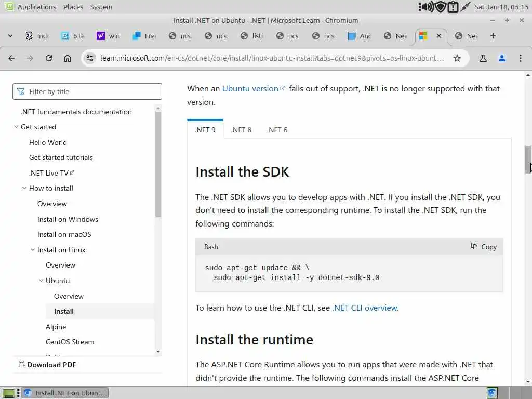Image resolution: width=532 pixels, height=399 pixels.
Task: Open Install on macOS page
Action: click(x=64, y=234)
